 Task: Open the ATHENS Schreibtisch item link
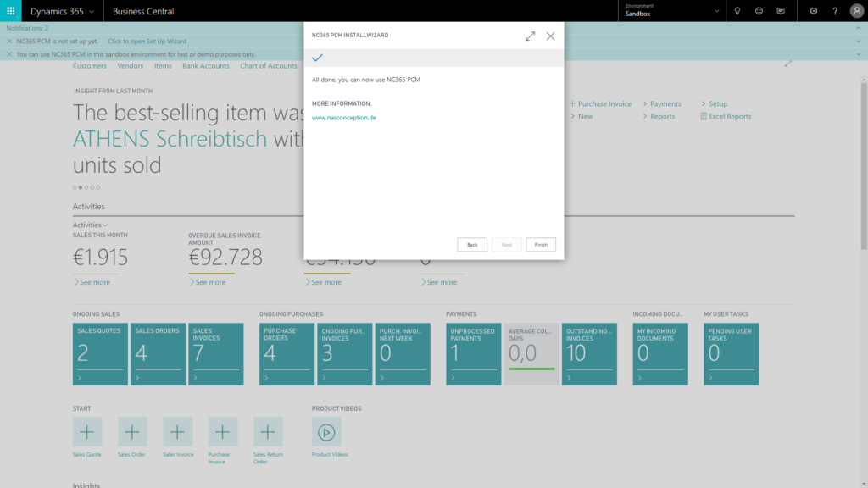click(x=170, y=139)
